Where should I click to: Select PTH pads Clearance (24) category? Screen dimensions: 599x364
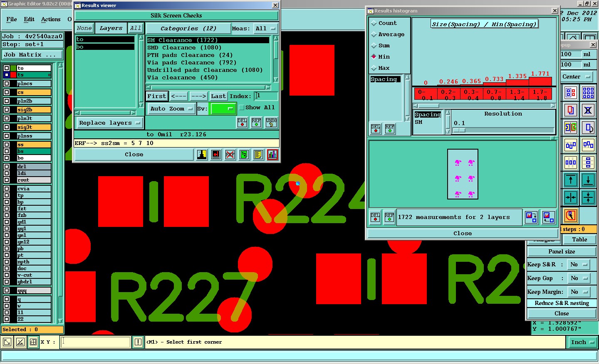point(190,55)
